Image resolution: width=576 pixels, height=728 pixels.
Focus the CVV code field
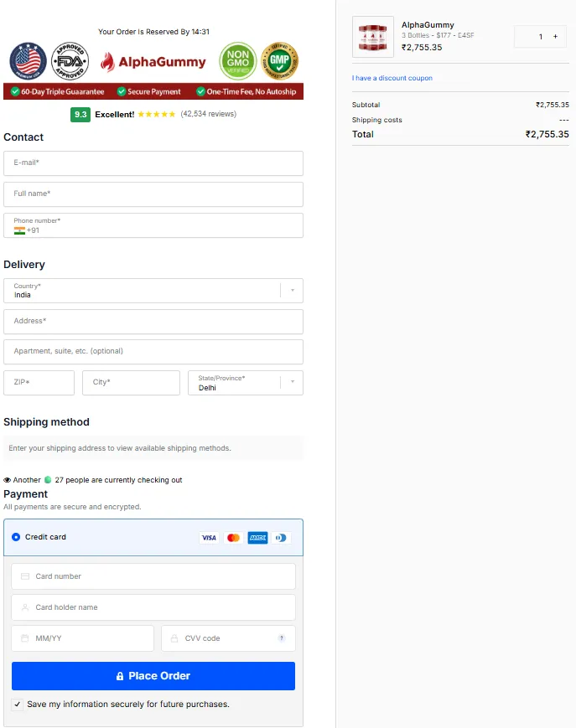click(228, 638)
